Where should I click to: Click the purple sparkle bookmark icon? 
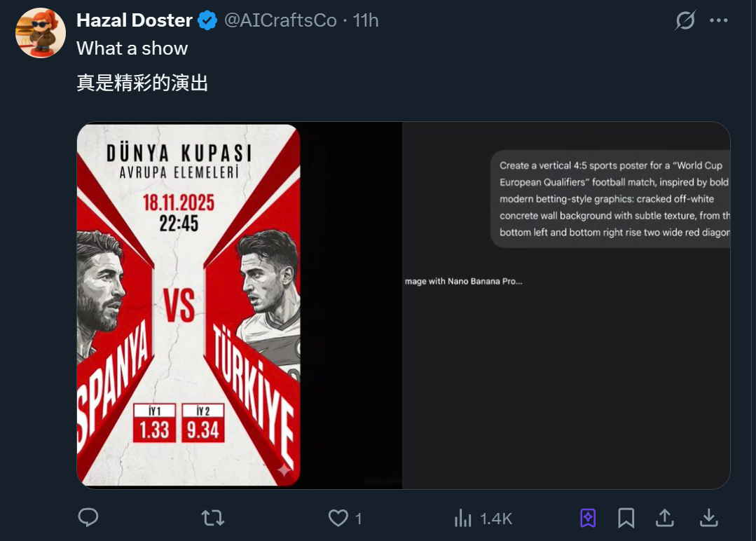(588, 518)
